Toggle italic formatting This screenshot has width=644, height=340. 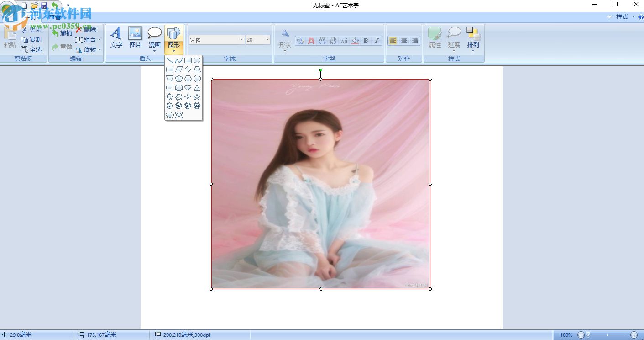[377, 41]
